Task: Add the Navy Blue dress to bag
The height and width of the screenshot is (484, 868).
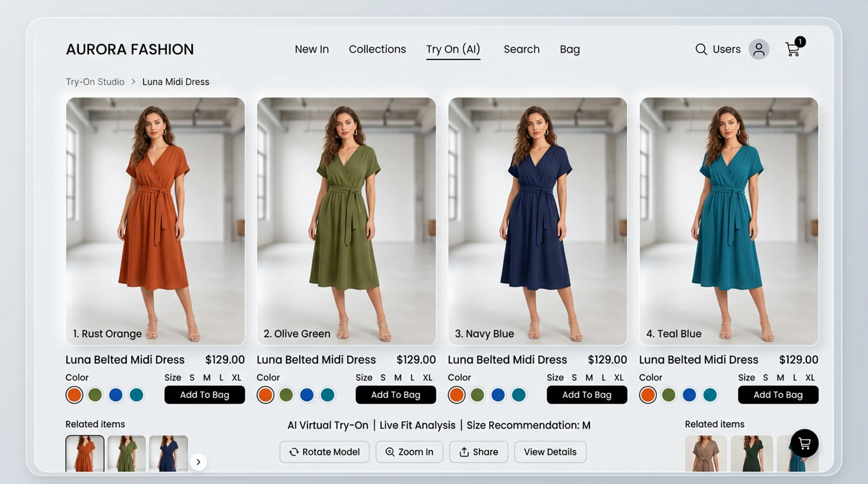Action: point(587,395)
